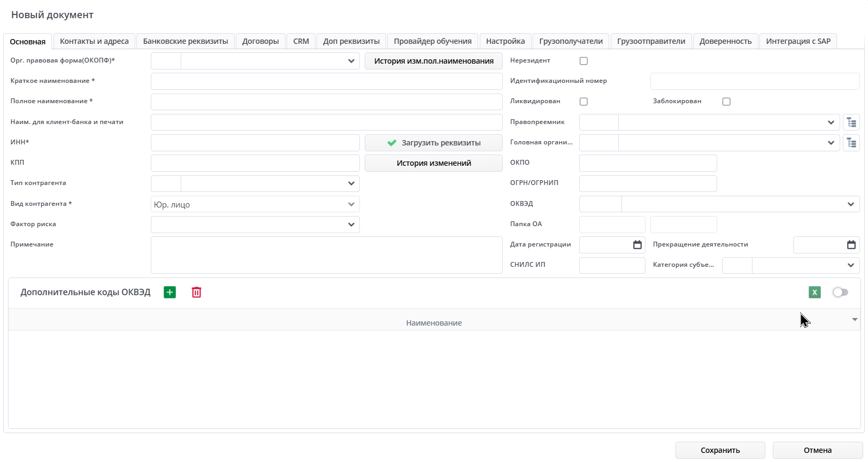This screenshot has width=868, height=462.
Task: Check the Заблокирован checkbox
Action: 726,102
